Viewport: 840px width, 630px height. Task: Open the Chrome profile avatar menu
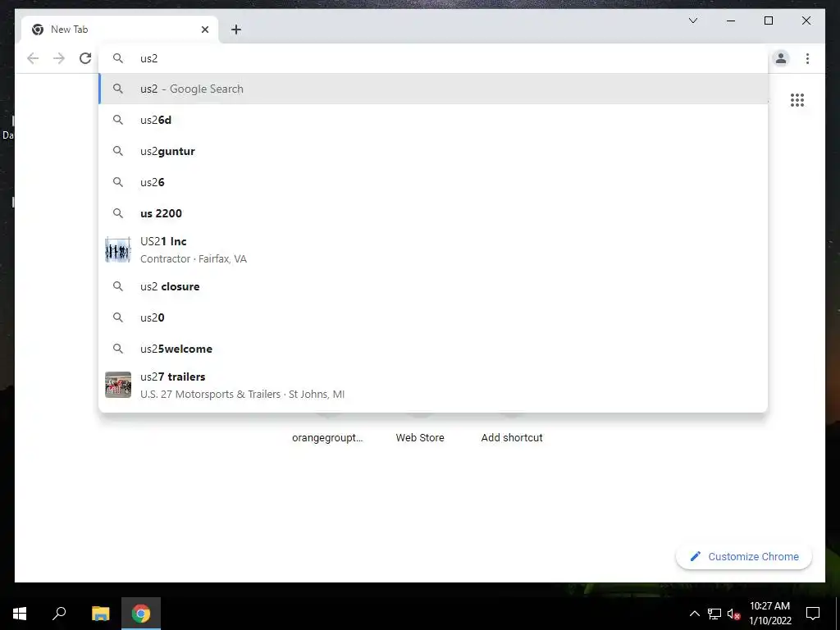pos(781,58)
